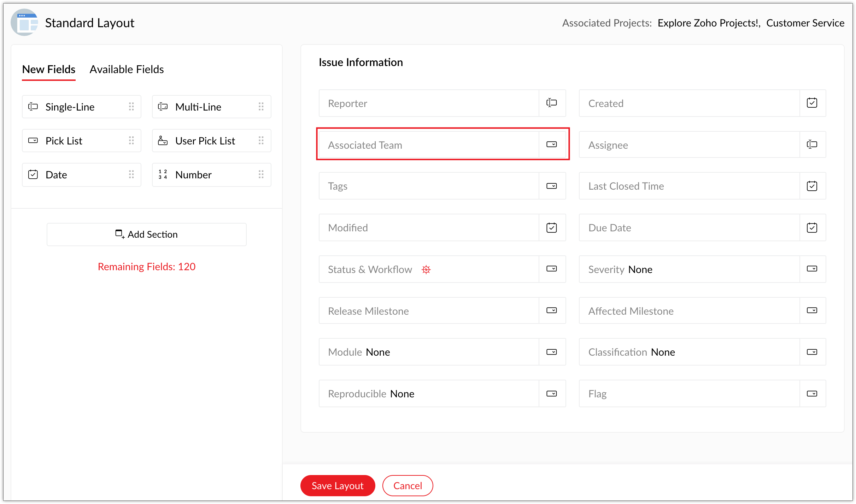The width and height of the screenshot is (856, 504).
Task: Click the Add Section button
Action: (x=146, y=235)
